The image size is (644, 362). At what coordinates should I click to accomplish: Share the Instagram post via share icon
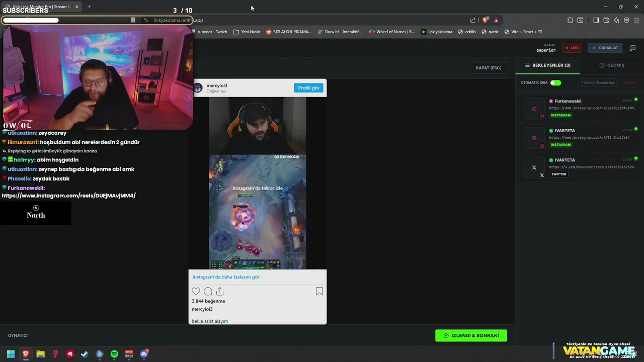(220, 291)
